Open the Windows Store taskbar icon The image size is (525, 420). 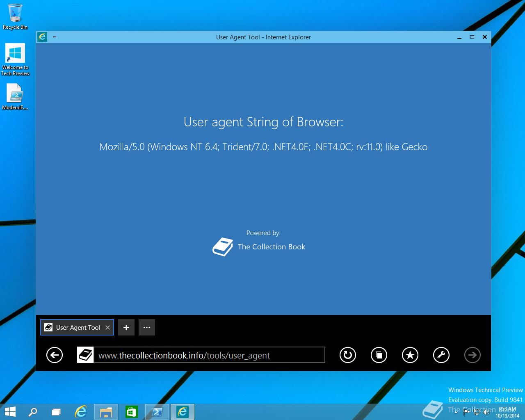(131, 412)
